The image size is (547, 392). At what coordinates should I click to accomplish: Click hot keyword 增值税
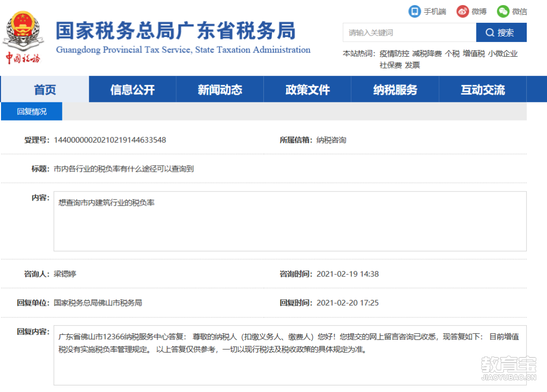[474, 54]
